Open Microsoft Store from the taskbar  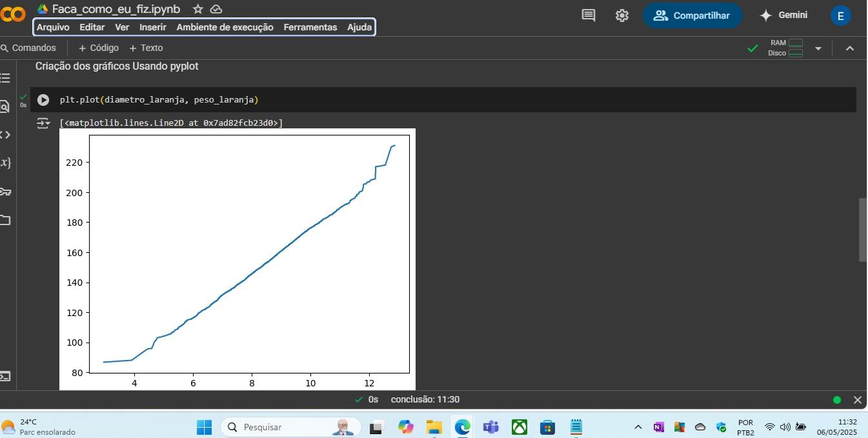coord(548,427)
